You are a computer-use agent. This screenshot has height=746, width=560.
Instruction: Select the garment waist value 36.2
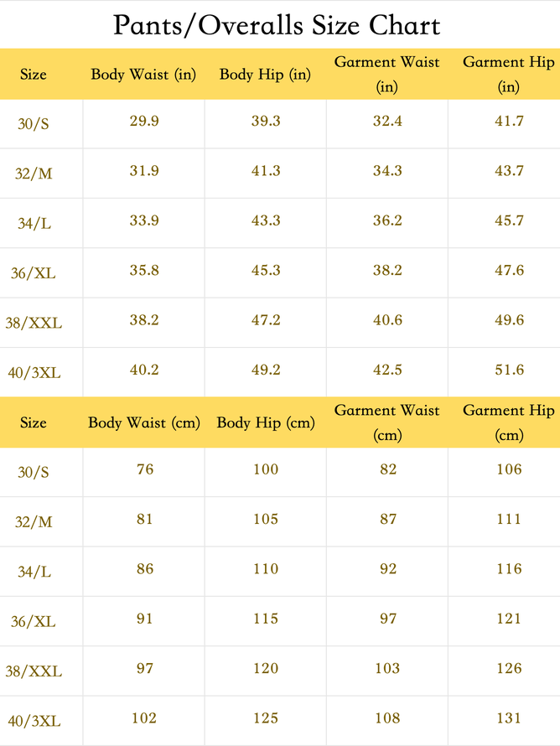(387, 221)
